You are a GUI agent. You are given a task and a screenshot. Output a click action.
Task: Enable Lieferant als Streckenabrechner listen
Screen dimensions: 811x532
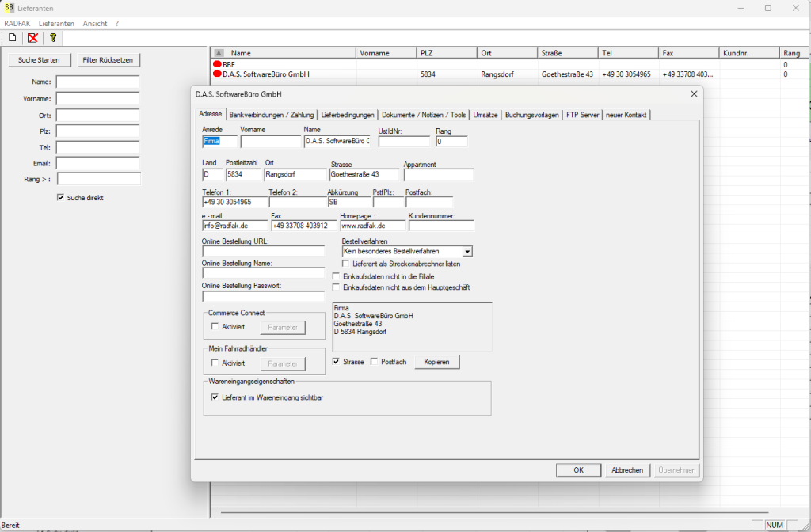346,264
